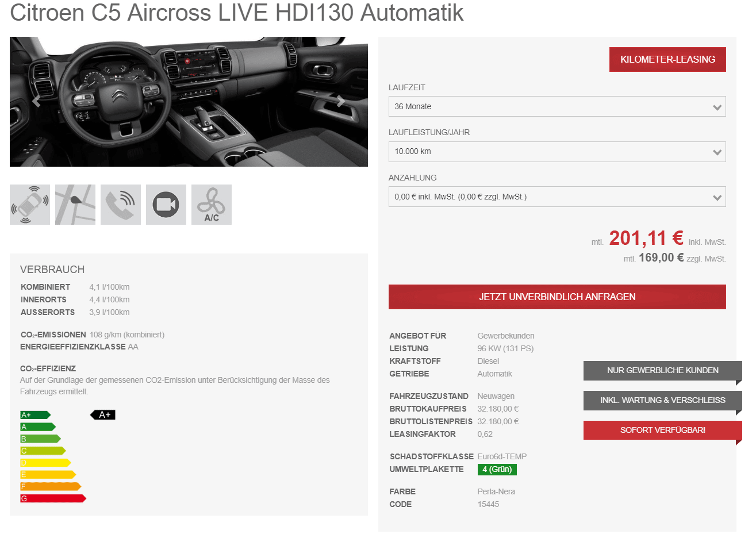Select the rear camera feature icon
Screen dimensions: 756x534
166,205
